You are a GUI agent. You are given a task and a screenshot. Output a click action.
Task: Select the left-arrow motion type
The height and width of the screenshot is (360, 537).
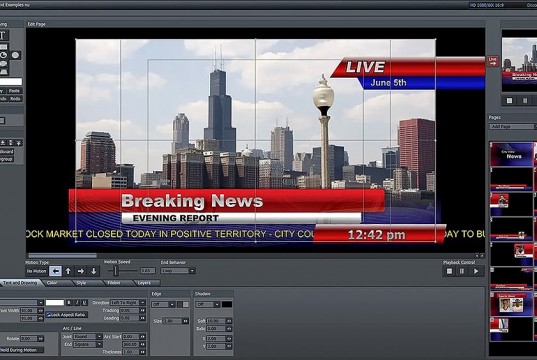(55, 271)
